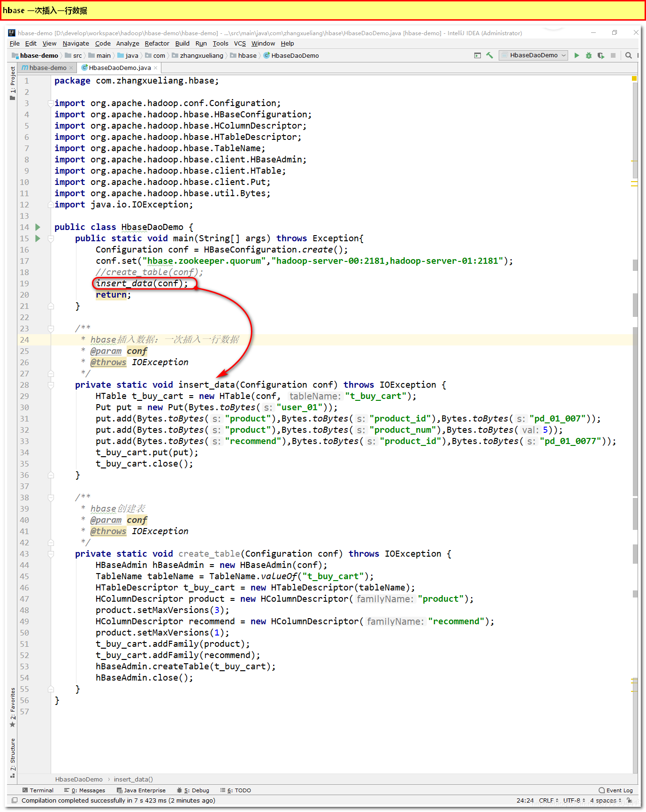Close the hbase-demo editor tab
Viewport: 646px width, 812px height.
(x=71, y=68)
